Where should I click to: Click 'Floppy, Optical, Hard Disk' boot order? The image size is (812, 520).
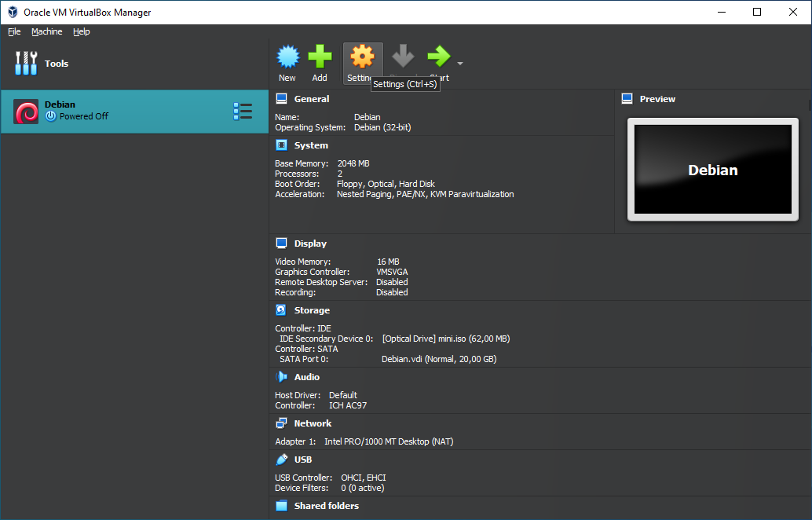coord(386,184)
